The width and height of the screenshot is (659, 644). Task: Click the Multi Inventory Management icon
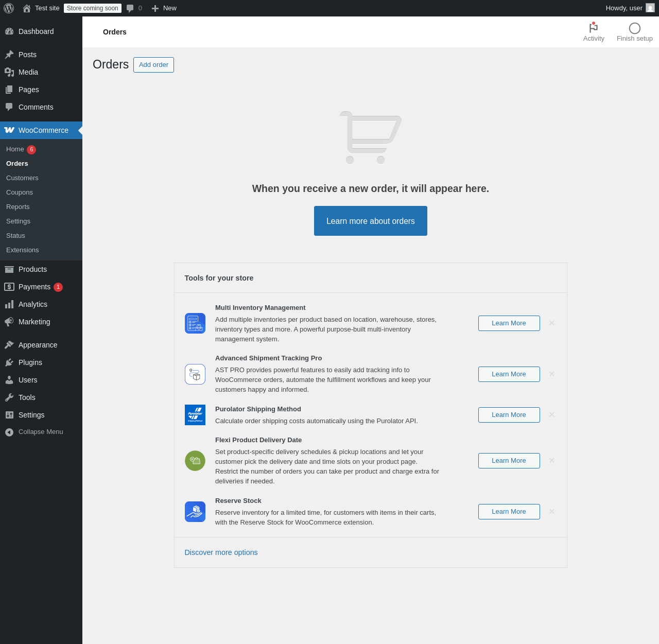click(x=195, y=323)
